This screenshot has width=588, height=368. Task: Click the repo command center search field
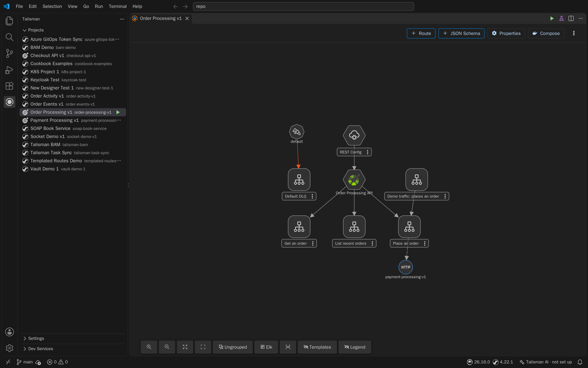(x=303, y=6)
